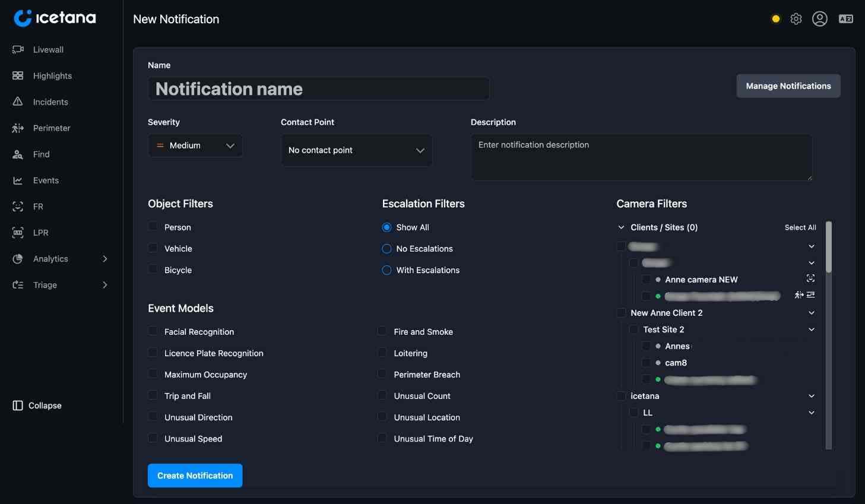Open the Severity dropdown showing Medium
Viewport: 865px width, 504px height.
tap(195, 145)
